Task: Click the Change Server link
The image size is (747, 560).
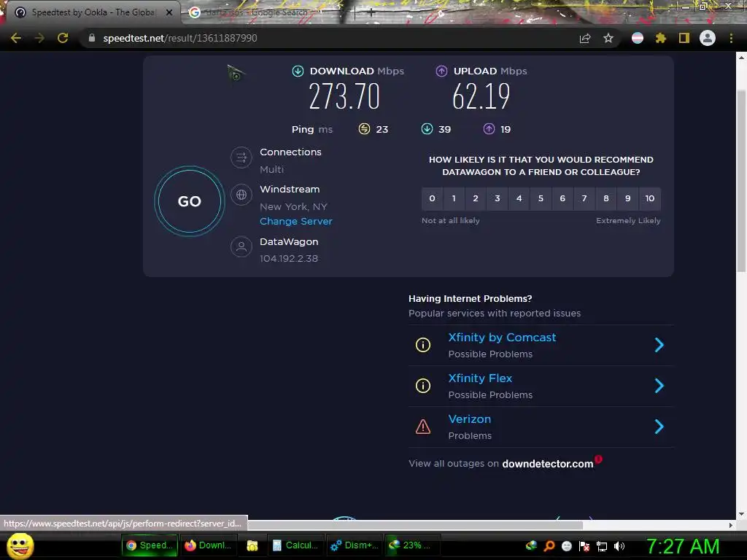Action: point(296,222)
